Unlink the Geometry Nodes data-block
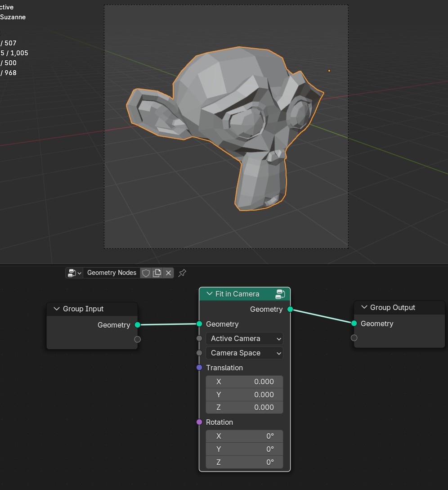 pyautogui.click(x=168, y=273)
